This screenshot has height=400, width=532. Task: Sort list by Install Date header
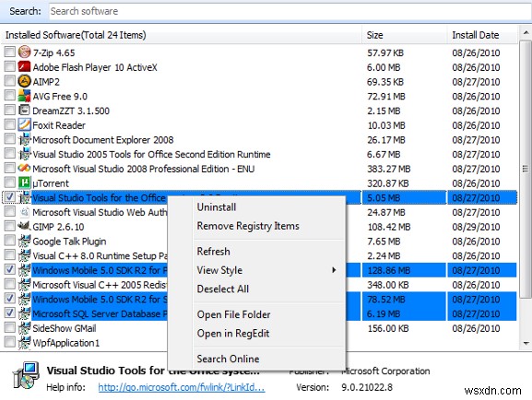coord(482,35)
